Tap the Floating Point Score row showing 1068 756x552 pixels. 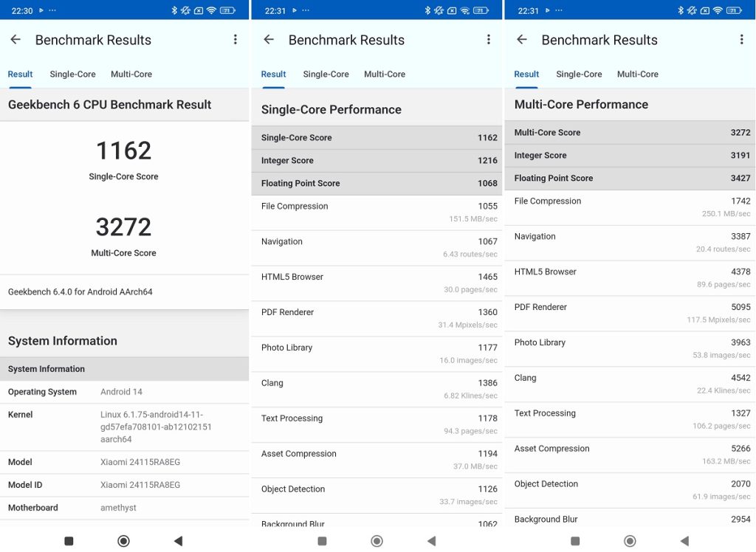[x=377, y=184]
